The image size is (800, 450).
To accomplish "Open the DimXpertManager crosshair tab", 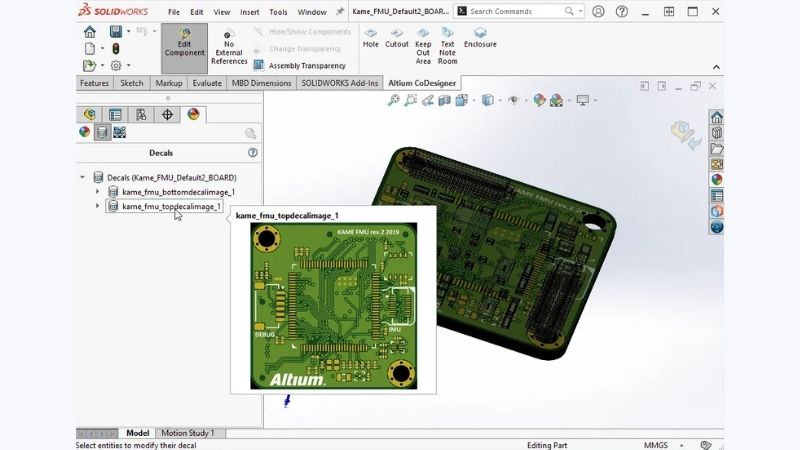I will [x=167, y=115].
